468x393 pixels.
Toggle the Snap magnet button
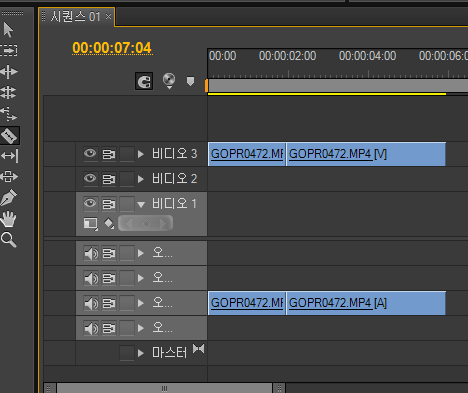click(144, 81)
